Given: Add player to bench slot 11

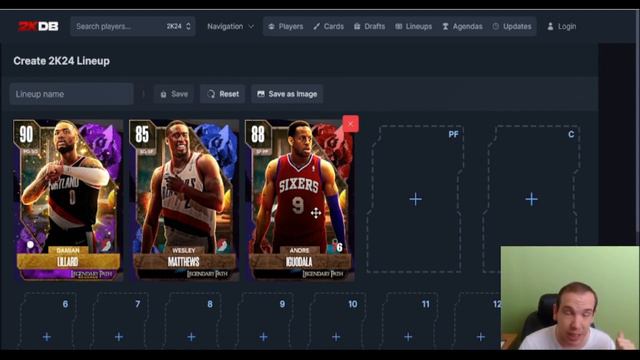Looking at the screenshot, I should click(x=408, y=337).
